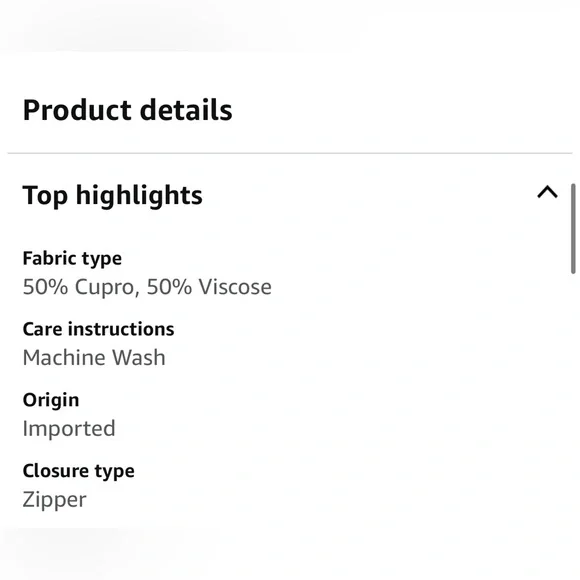Click the Origin label
Viewport: 580px width, 580px height.
(51, 400)
